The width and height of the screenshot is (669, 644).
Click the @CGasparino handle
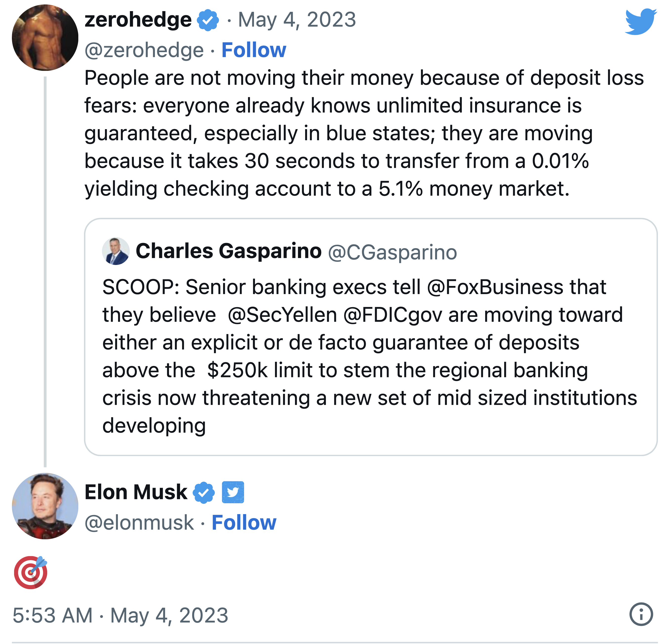(392, 252)
